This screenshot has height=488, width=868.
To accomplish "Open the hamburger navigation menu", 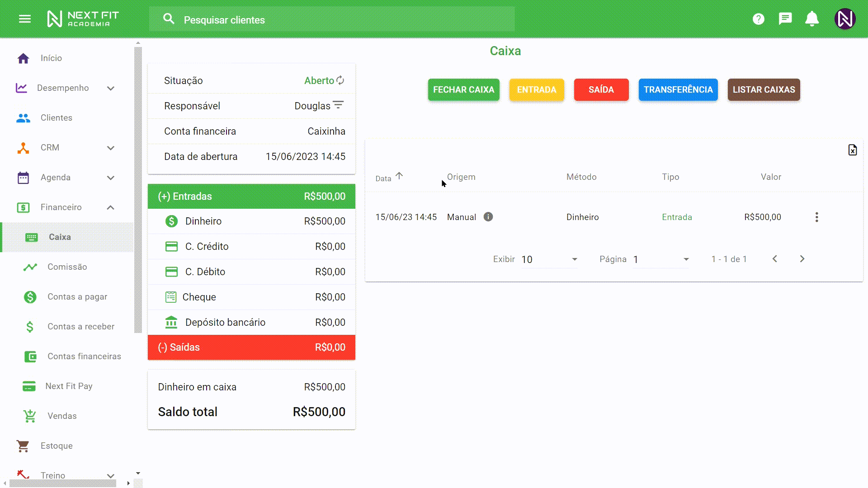I will tap(25, 19).
